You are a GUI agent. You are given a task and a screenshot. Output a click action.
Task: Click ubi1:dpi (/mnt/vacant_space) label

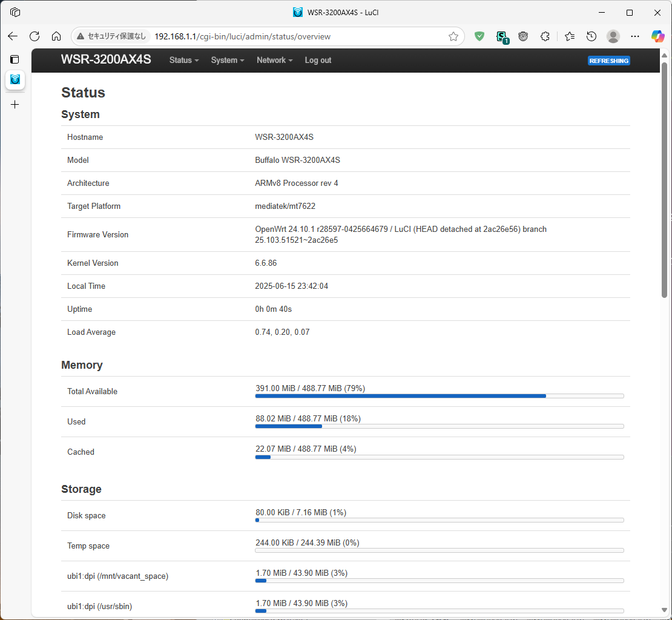(118, 576)
